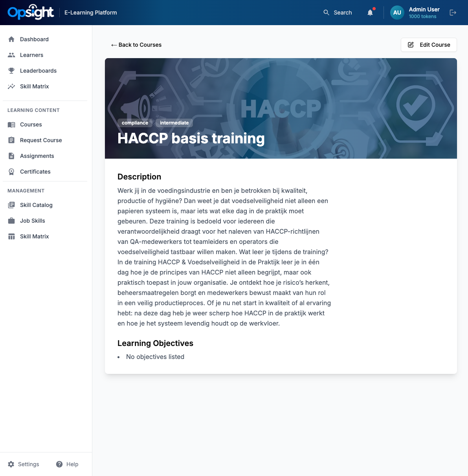Click the Help question mark icon
This screenshot has width=468, height=476.
click(x=59, y=464)
